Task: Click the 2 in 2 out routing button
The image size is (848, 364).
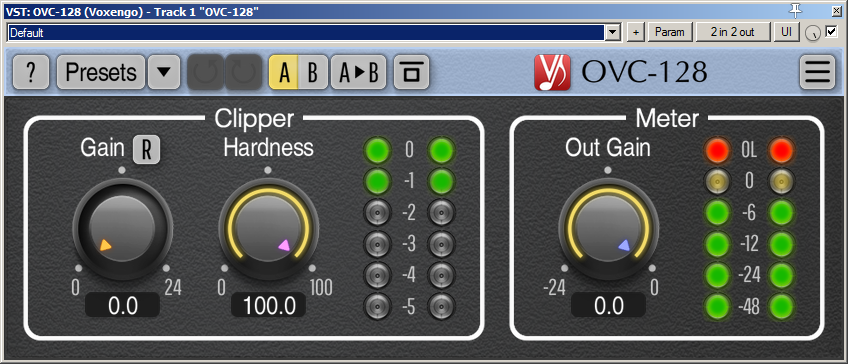Action: tap(733, 32)
